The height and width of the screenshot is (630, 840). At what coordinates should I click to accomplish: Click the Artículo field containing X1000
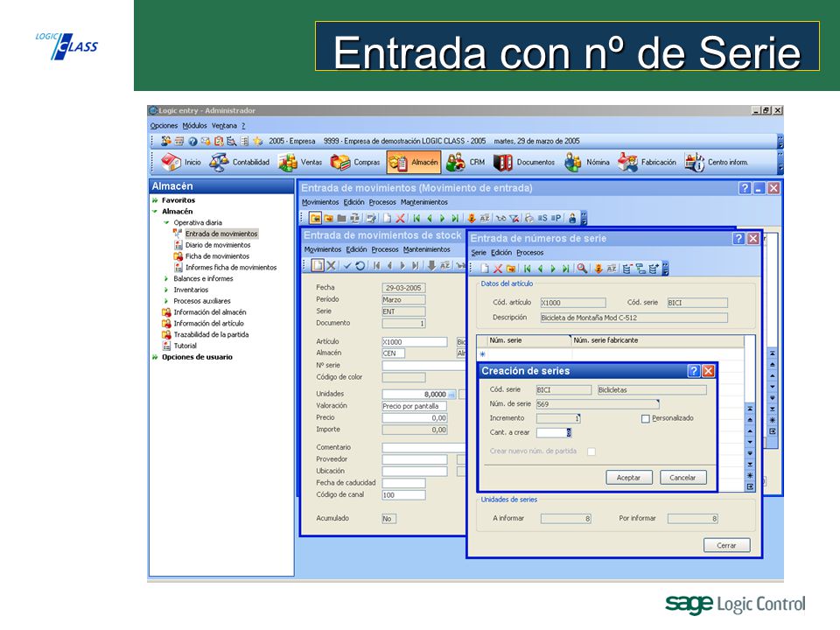point(415,342)
